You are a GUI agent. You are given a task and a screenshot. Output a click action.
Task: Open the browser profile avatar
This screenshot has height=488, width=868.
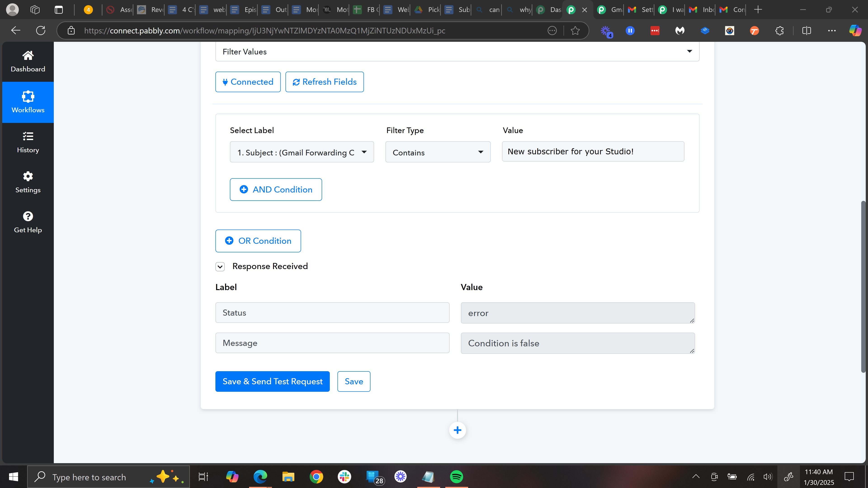(12, 10)
